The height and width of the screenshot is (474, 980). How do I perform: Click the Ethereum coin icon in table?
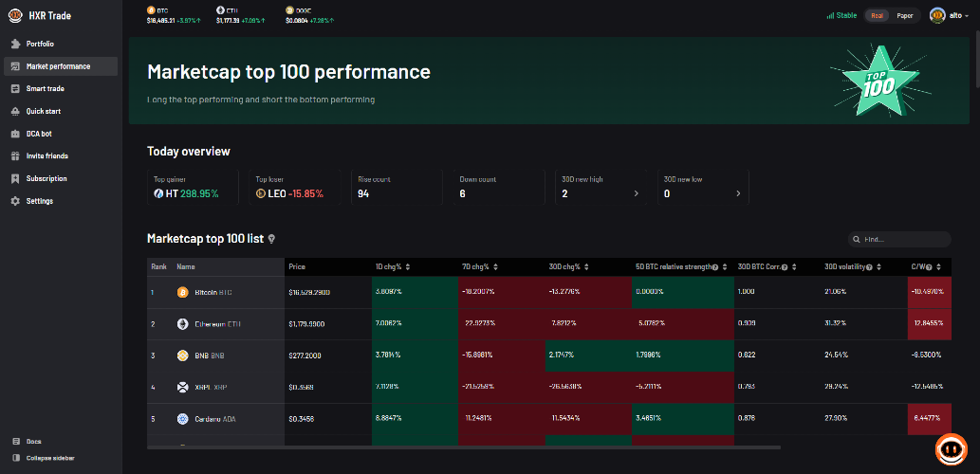pos(182,324)
